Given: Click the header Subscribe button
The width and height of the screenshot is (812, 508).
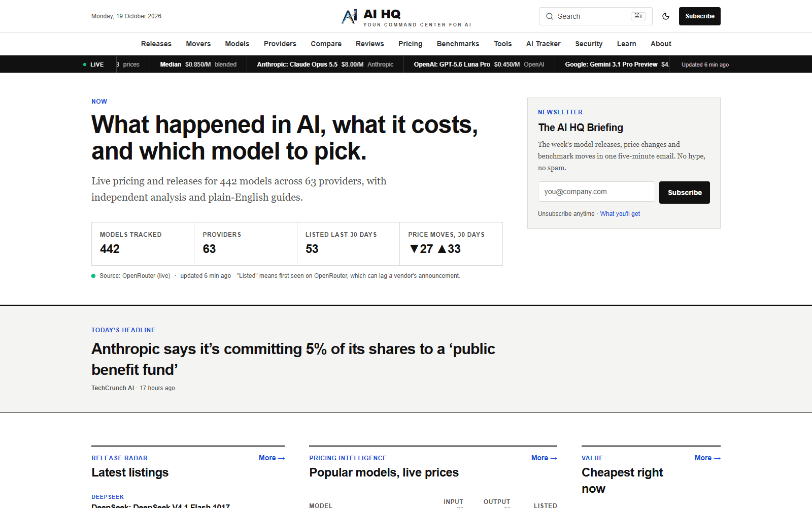Looking at the screenshot, I should coord(699,16).
